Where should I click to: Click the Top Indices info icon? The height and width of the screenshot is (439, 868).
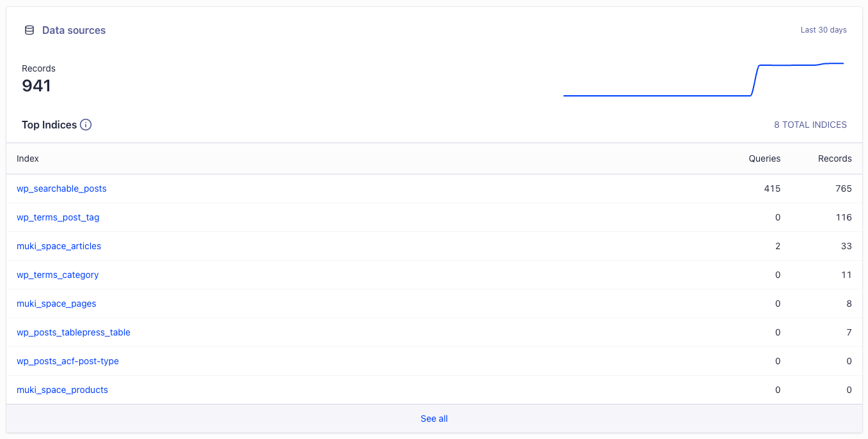coord(86,125)
